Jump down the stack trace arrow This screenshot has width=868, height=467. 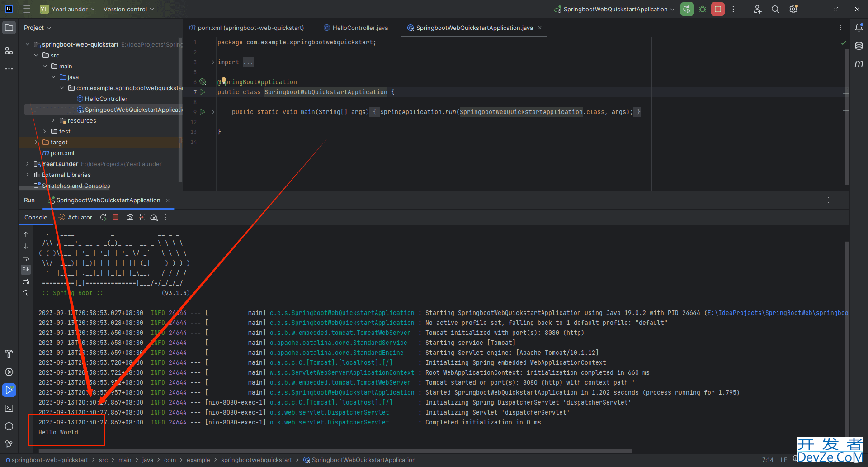point(26,246)
